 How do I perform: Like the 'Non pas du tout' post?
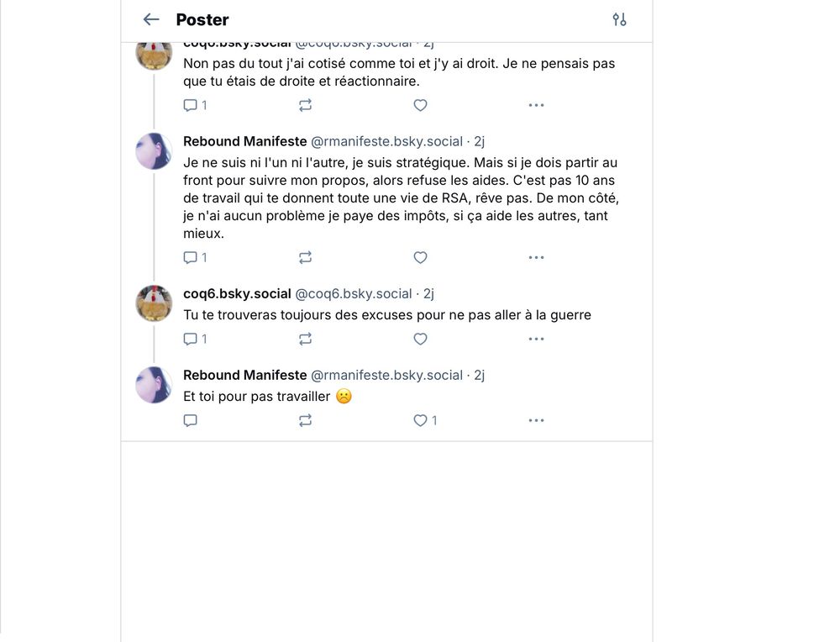[x=420, y=105]
